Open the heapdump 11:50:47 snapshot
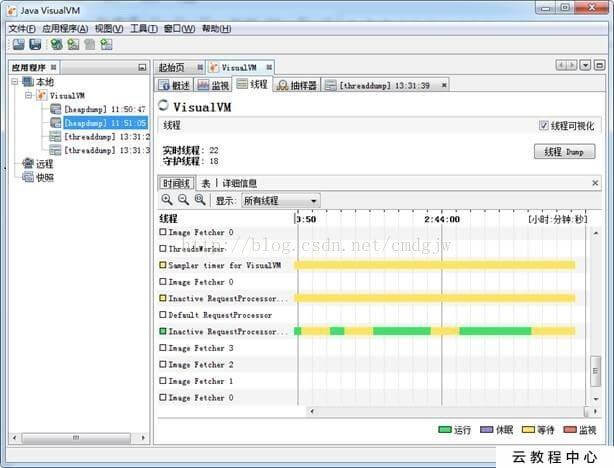Viewport: 614px width, 468px height. click(105, 108)
